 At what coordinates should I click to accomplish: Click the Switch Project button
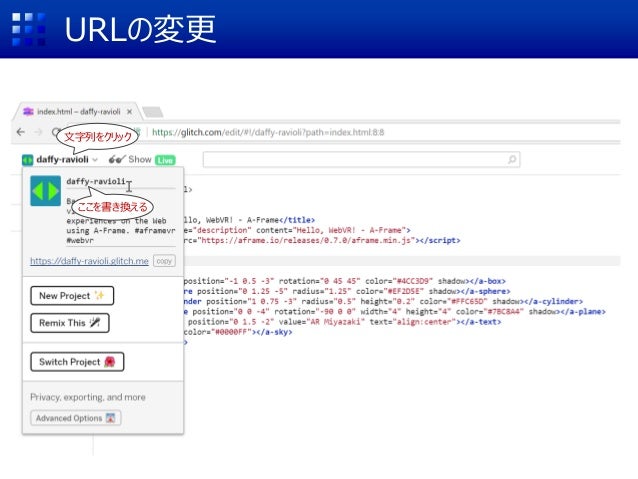(x=77, y=362)
